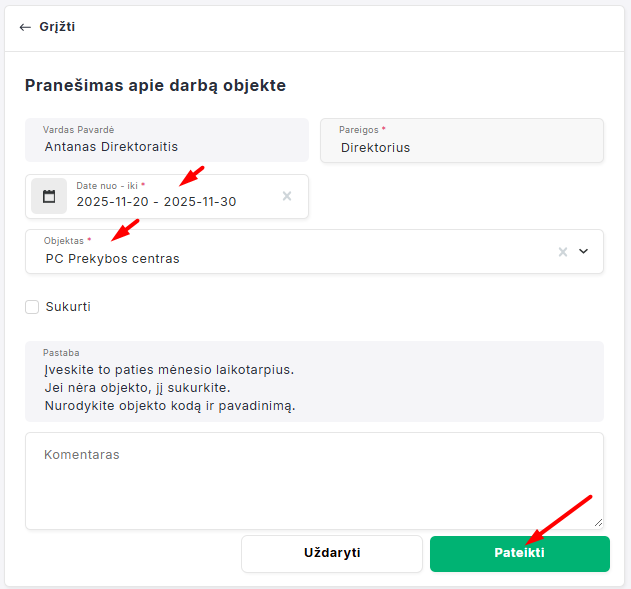Clear the selected Objektas value
The image size is (631, 589).
point(563,252)
